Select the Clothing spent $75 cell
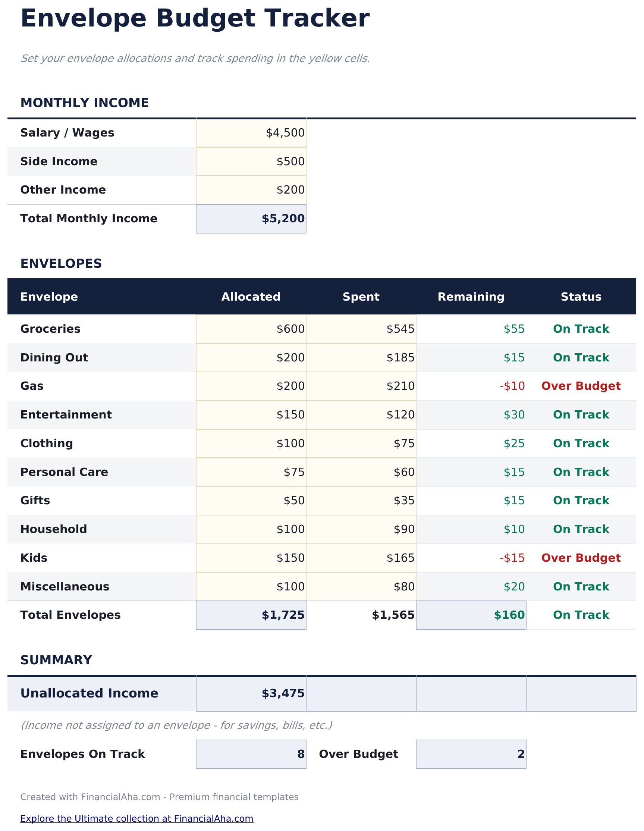Screen dimensions: 644x831 [x=361, y=443]
